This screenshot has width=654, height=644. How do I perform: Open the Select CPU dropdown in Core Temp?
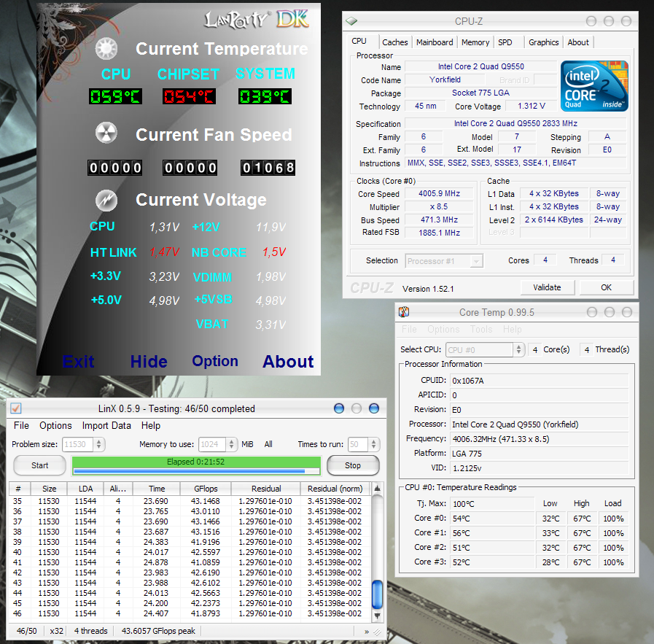click(x=485, y=349)
